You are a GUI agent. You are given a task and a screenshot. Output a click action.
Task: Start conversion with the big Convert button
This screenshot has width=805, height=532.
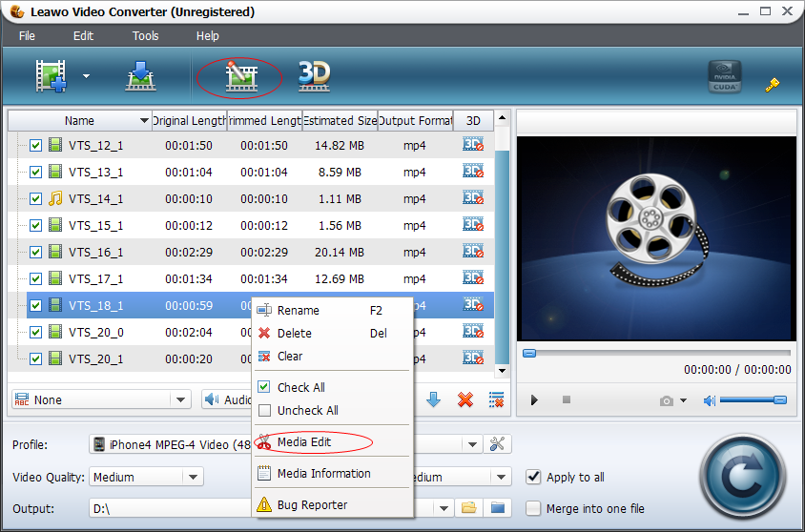[743, 477]
